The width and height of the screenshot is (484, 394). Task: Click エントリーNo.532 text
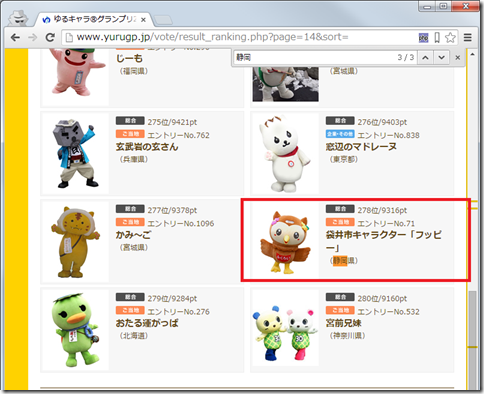388,312
